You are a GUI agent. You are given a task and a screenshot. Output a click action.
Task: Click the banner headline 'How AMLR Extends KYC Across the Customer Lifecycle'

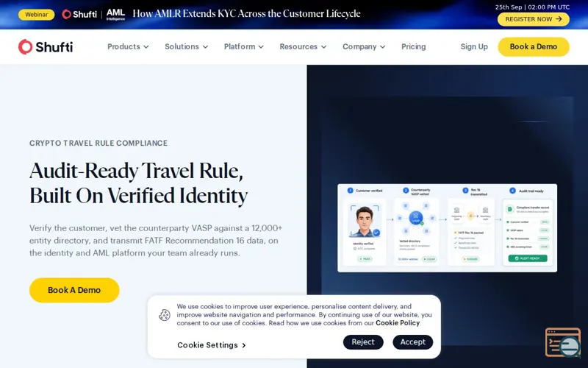(x=246, y=14)
